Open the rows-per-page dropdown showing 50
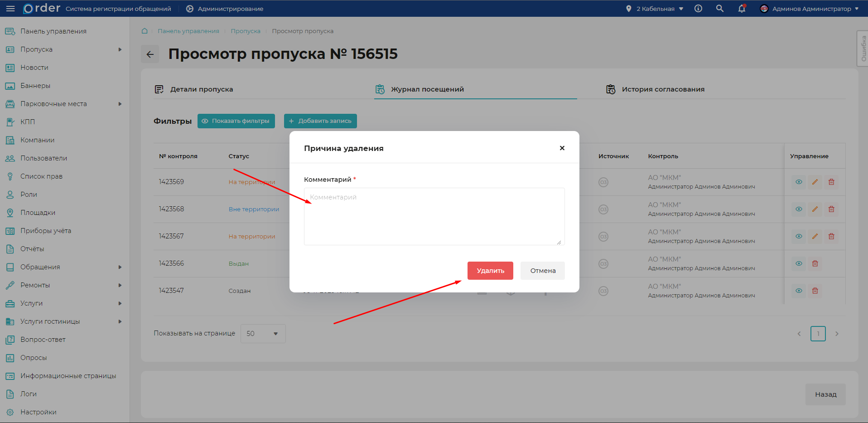 tap(263, 334)
